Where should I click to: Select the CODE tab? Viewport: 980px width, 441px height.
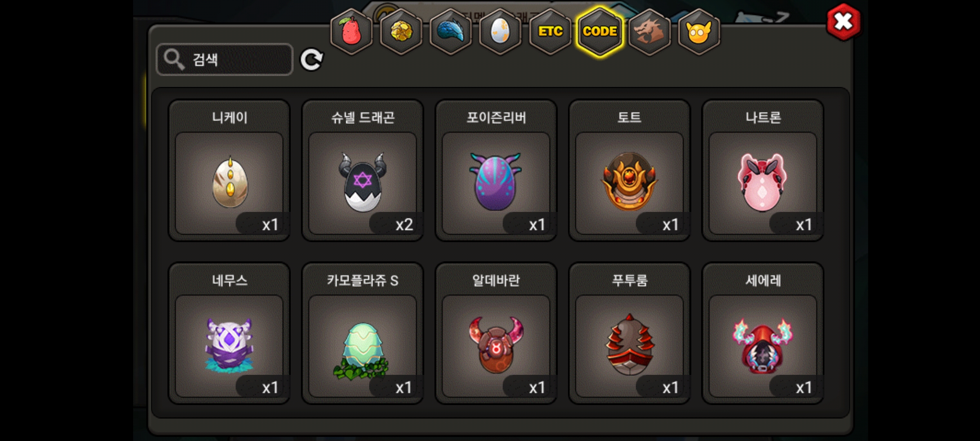pos(600,31)
